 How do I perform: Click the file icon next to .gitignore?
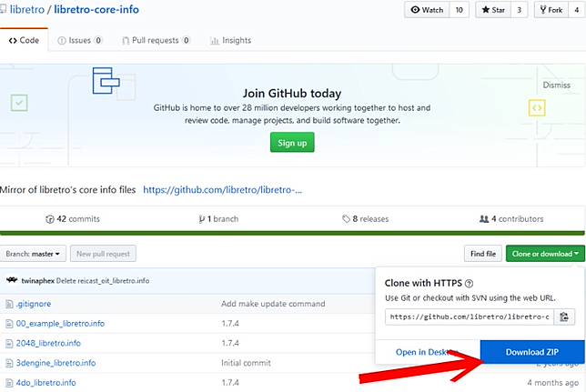(10, 303)
